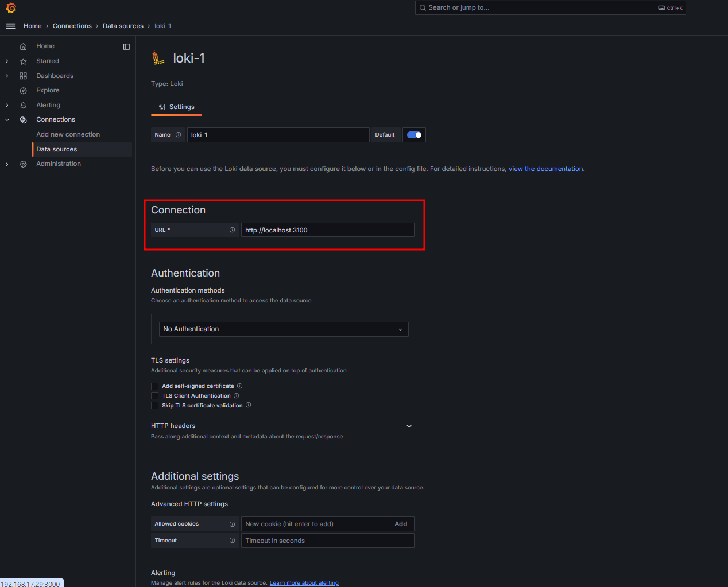The width and height of the screenshot is (728, 587).
Task: Toggle the Default data source switch
Action: point(414,135)
